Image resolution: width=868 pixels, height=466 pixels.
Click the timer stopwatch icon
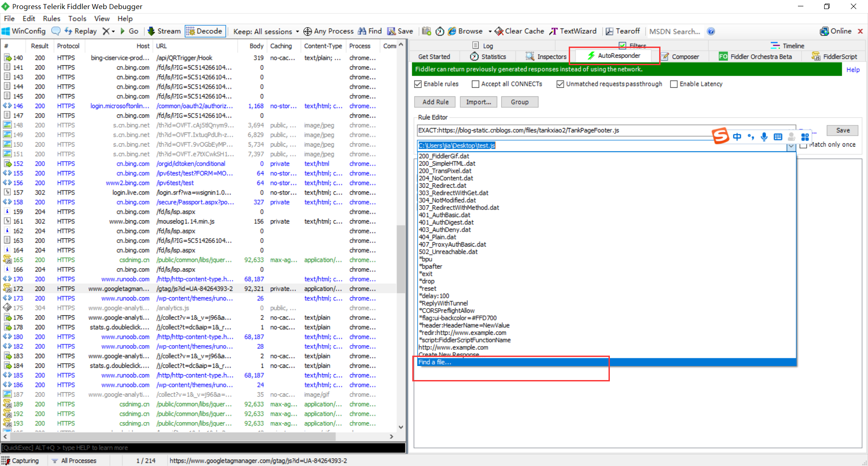[440, 31]
